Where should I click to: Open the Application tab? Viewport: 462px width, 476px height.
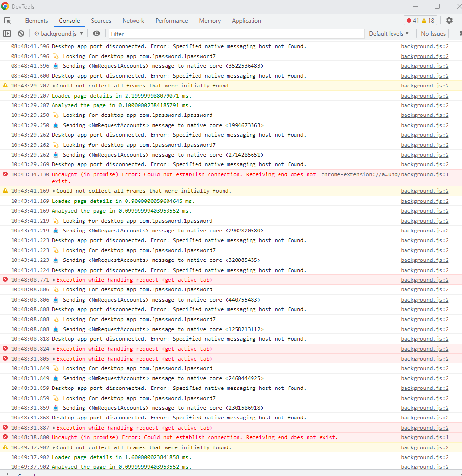246,21
